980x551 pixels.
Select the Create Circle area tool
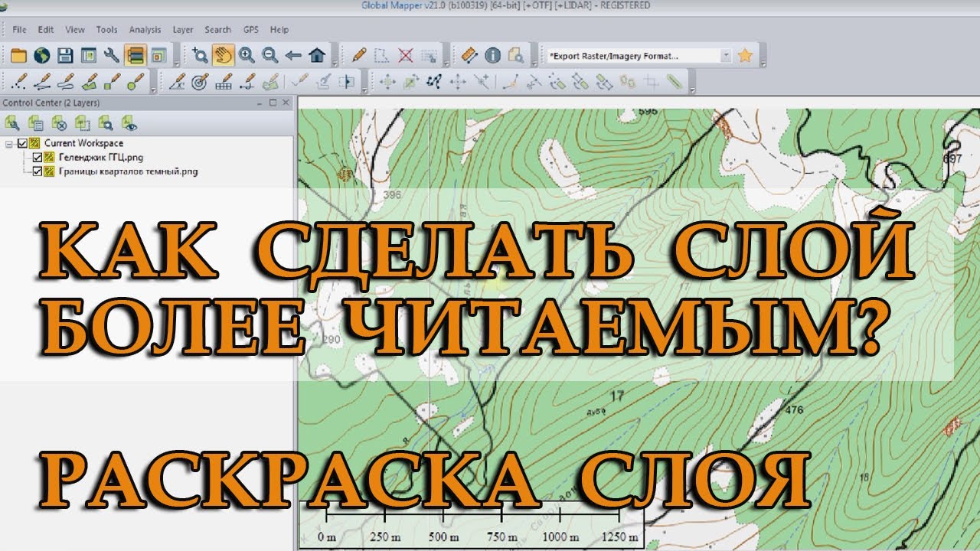tap(136, 80)
